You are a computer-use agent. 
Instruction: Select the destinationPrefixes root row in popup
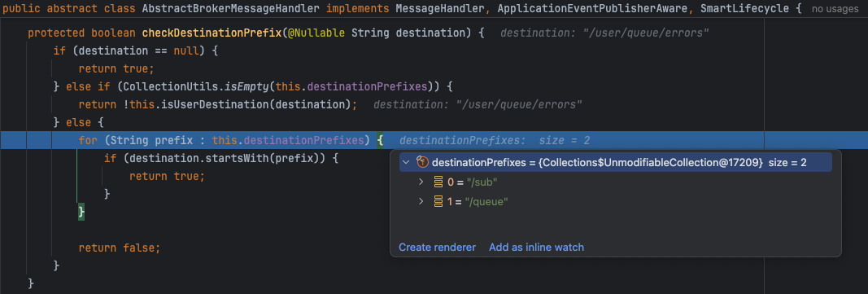click(x=615, y=162)
